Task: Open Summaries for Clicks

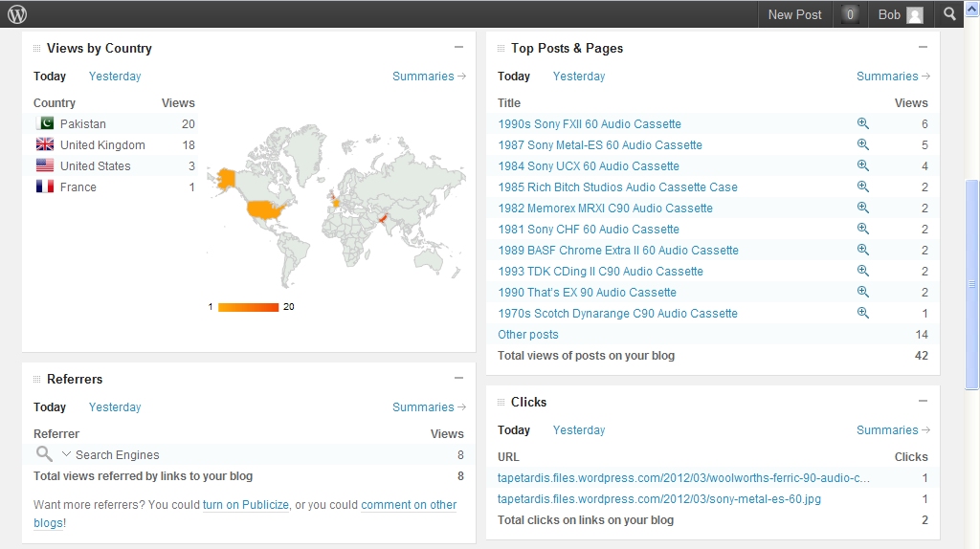Action: pos(893,430)
